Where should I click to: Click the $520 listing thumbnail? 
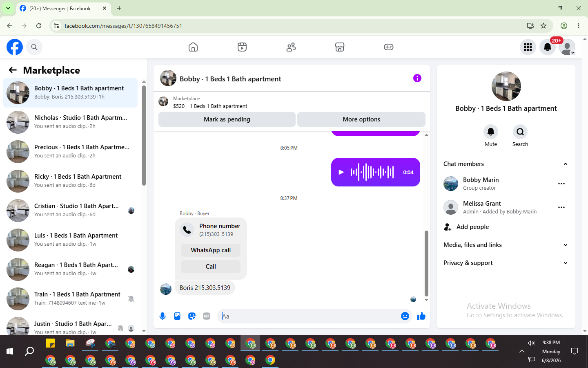[163, 101]
